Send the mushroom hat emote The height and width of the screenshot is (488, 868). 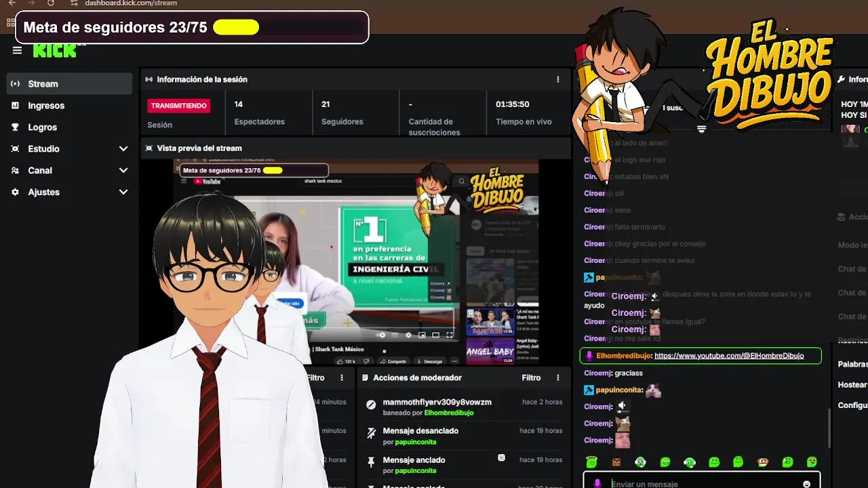(763, 462)
